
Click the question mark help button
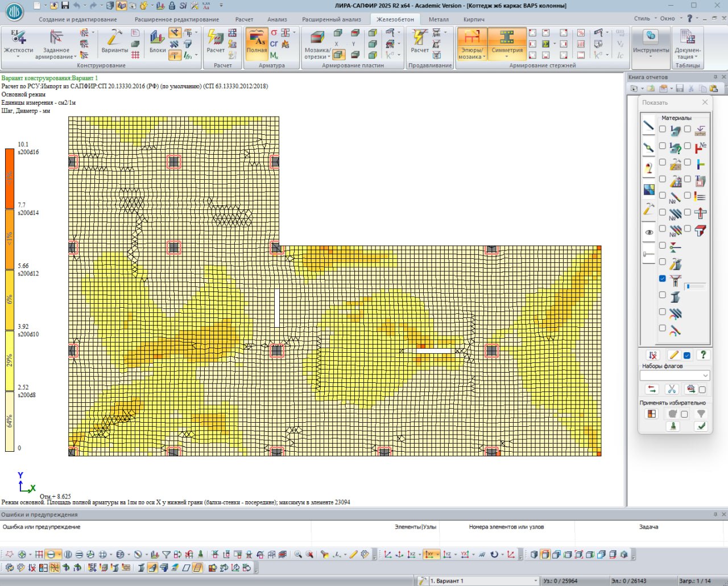(x=703, y=355)
